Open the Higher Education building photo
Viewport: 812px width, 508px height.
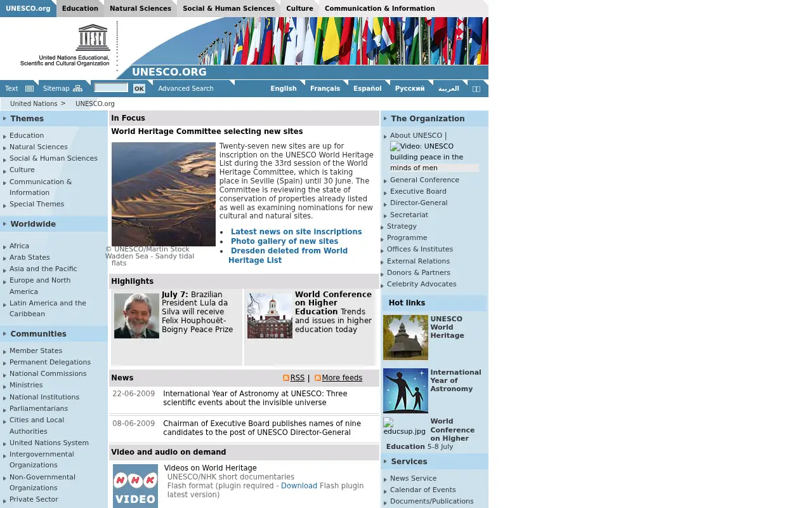270,316
